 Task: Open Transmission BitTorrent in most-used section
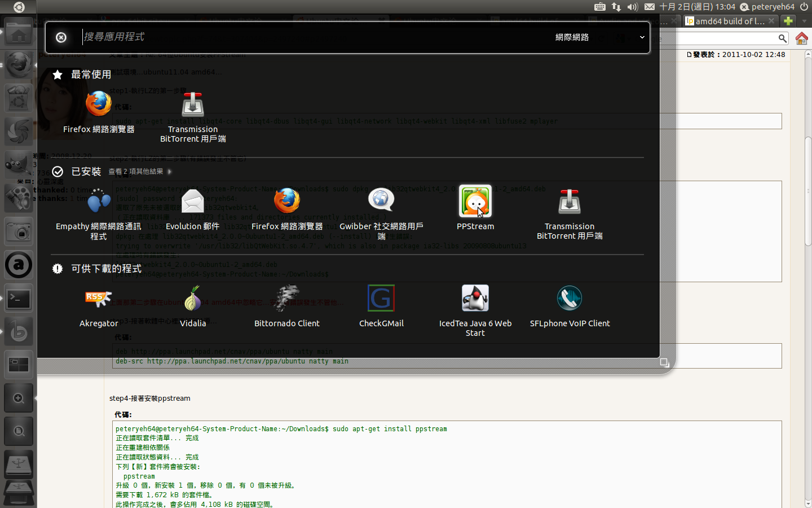click(x=193, y=116)
